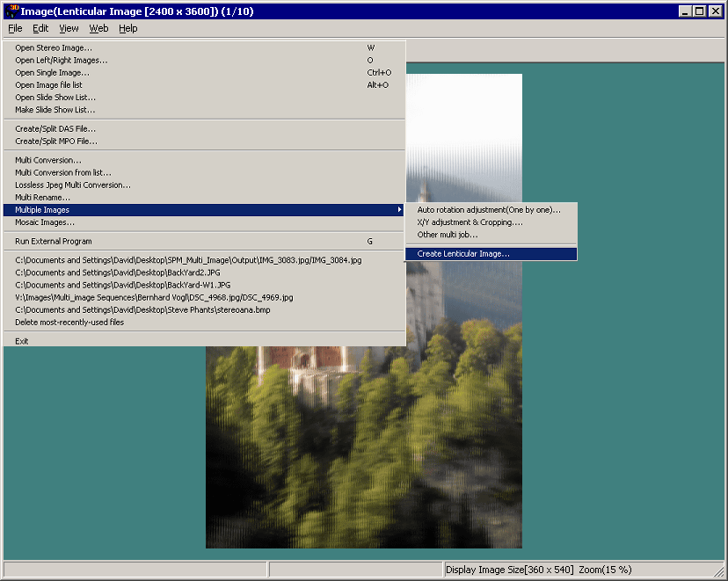
Task: Maximize the Lenticular Image window
Action: tap(699, 11)
